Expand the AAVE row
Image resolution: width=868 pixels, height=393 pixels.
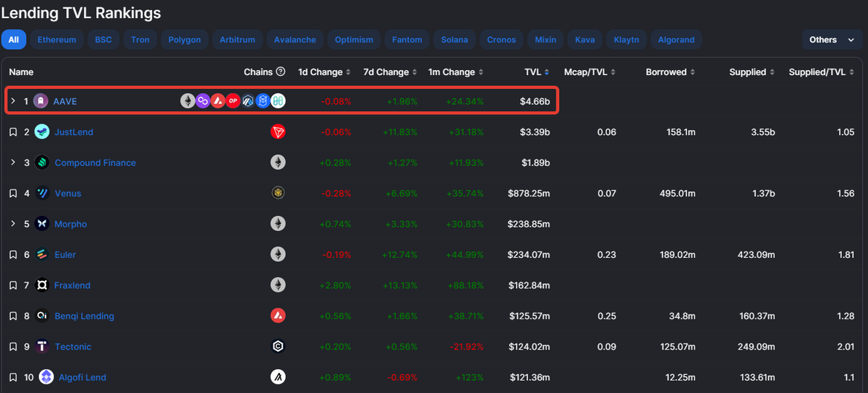[13, 101]
